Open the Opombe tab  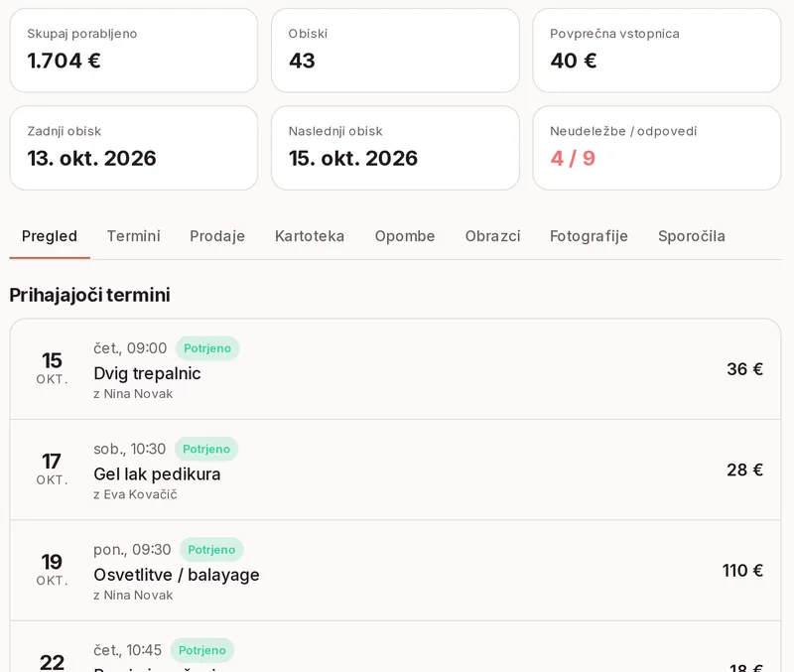pyautogui.click(x=405, y=236)
